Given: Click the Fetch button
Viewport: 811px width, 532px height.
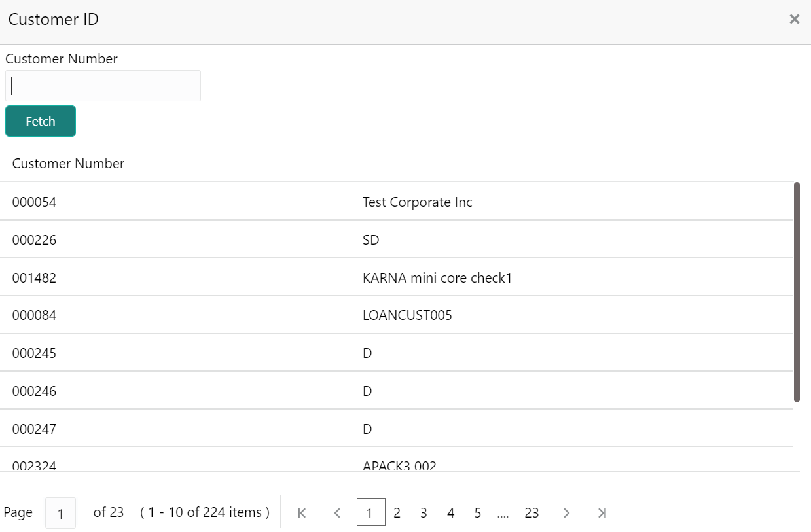Looking at the screenshot, I should 41,121.
